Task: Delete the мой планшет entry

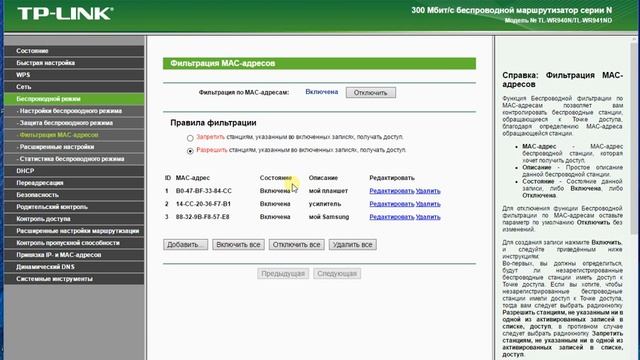Action: [428, 191]
